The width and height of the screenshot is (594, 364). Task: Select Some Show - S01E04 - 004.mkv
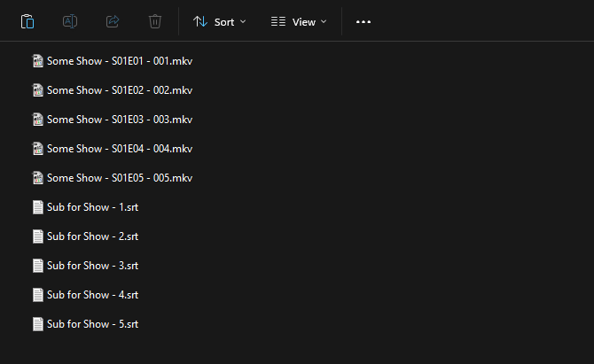click(119, 149)
